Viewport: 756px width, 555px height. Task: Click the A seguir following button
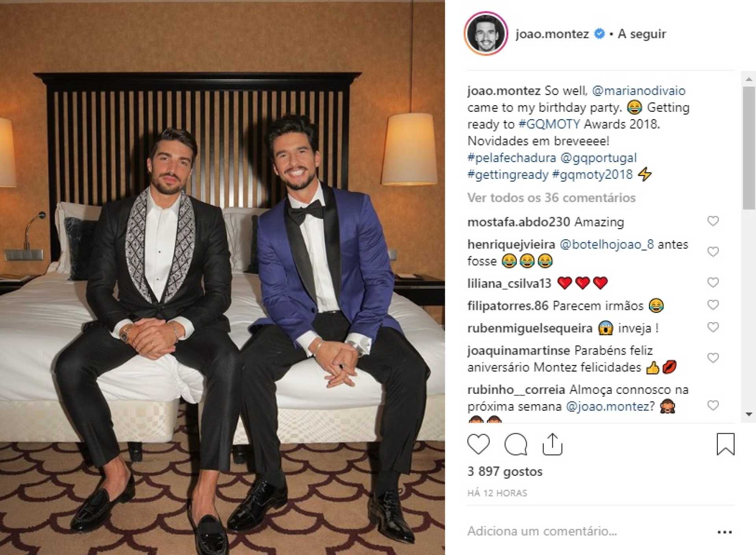pyautogui.click(x=642, y=34)
